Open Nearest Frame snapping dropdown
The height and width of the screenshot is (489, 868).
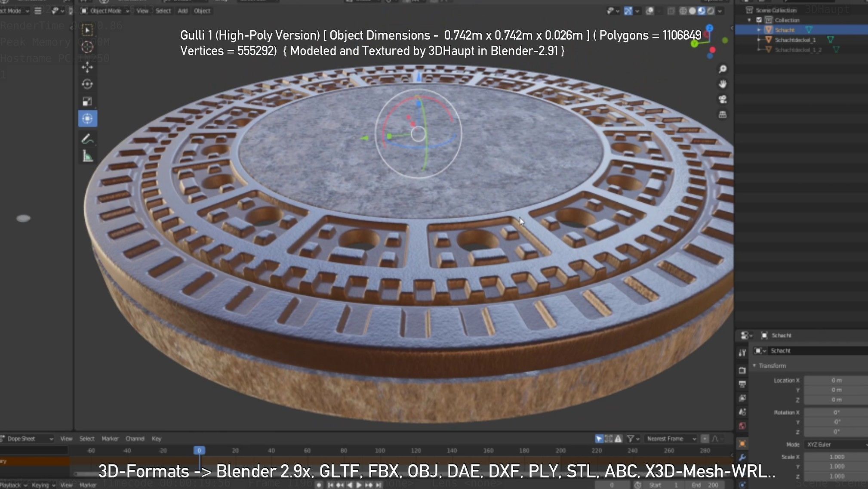click(x=671, y=439)
